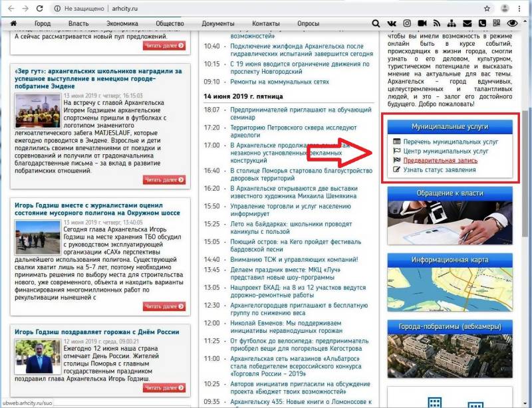This screenshot has height=408, width=532.
Task: Open "Узнать статус заявления" link
Action: point(439,169)
